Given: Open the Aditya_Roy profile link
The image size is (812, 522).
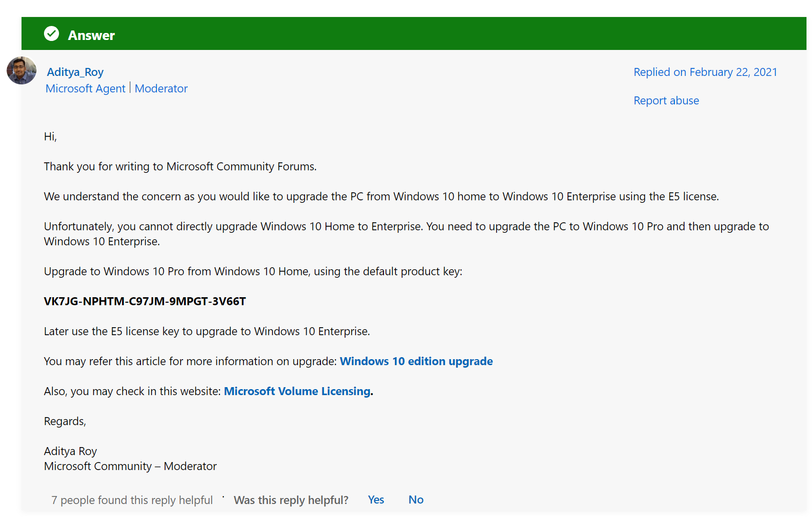Looking at the screenshot, I should coord(75,72).
